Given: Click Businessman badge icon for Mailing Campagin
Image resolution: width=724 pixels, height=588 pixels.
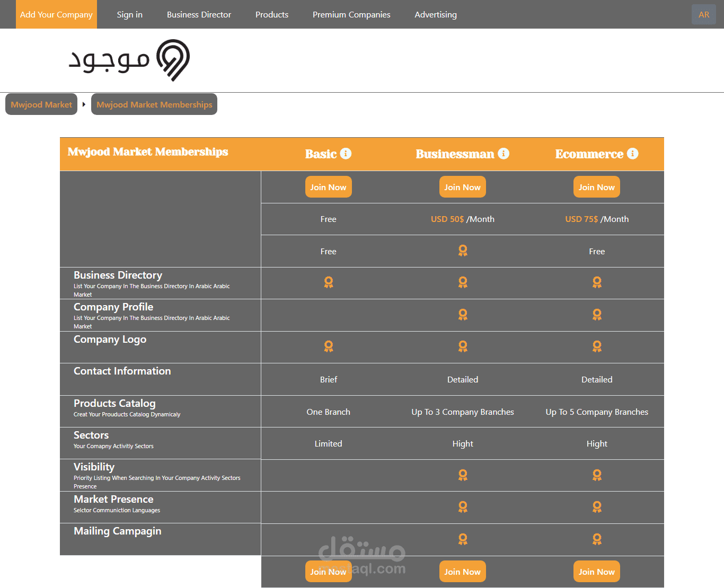Looking at the screenshot, I should [463, 539].
